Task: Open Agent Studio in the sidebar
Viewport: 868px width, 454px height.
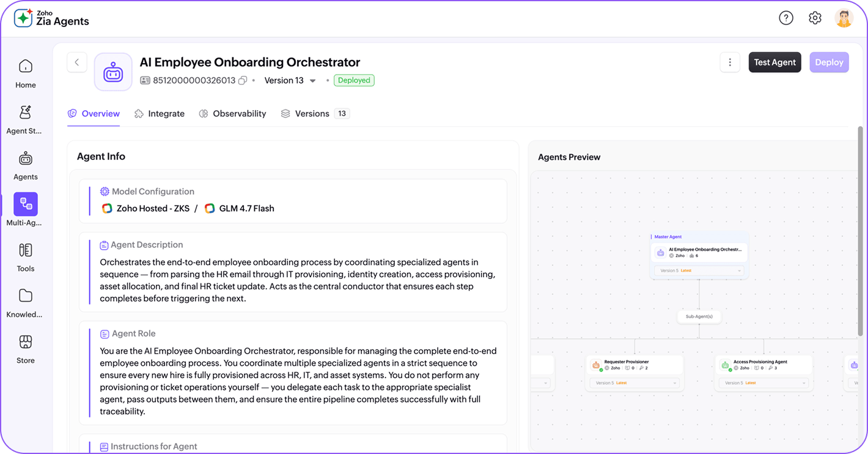Action: (x=26, y=120)
